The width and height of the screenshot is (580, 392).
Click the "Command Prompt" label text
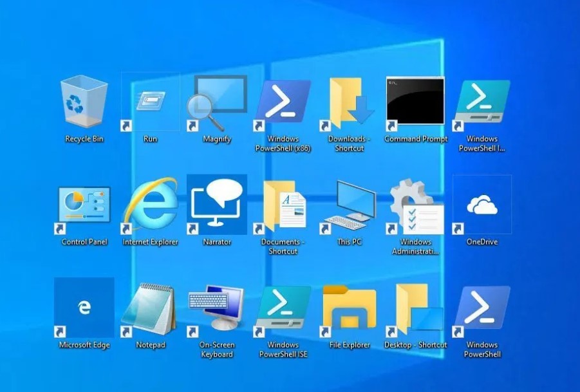[416, 139]
